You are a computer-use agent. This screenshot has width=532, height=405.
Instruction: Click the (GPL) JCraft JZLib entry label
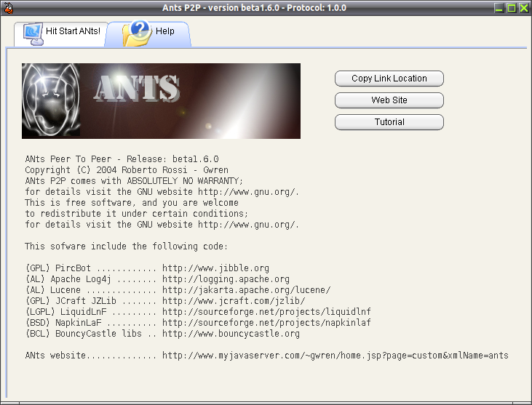point(71,300)
